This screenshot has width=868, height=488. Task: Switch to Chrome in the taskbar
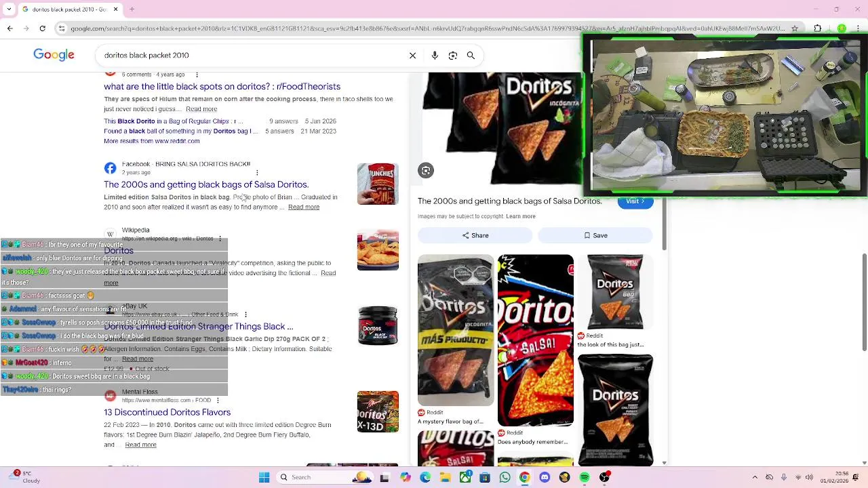[x=525, y=477]
